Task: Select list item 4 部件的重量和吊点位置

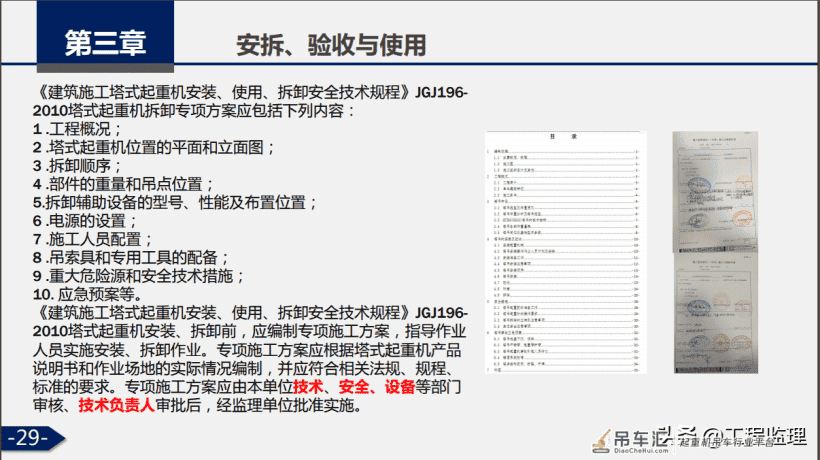Action: tap(123, 184)
